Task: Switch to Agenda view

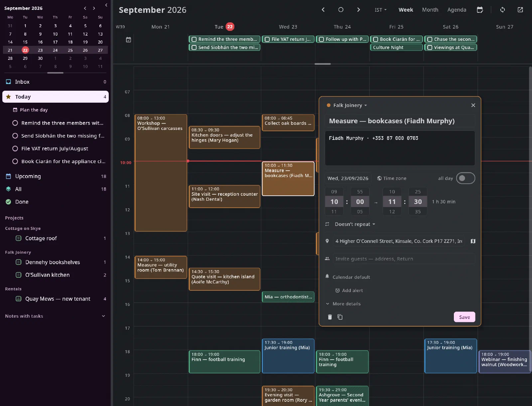Action: (x=457, y=10)
